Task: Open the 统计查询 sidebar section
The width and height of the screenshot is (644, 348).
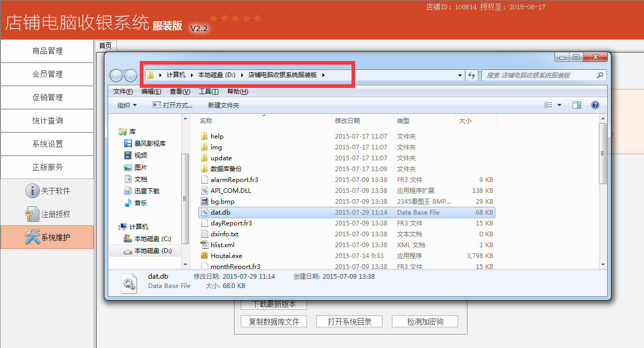Action: tap(47, 120)
